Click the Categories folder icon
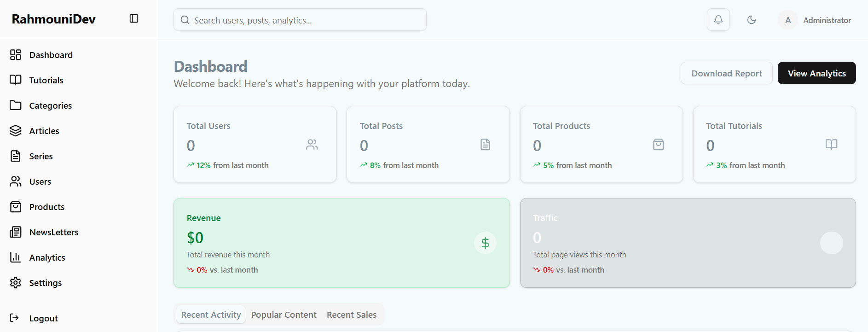868x332 pixels. pyautogui.click(x=16, y=105)
